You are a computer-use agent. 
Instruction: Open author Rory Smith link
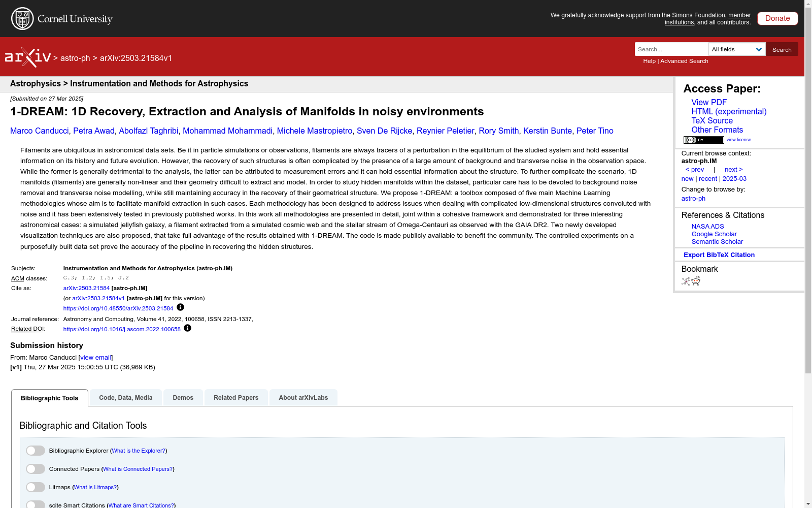pos(499,131)
